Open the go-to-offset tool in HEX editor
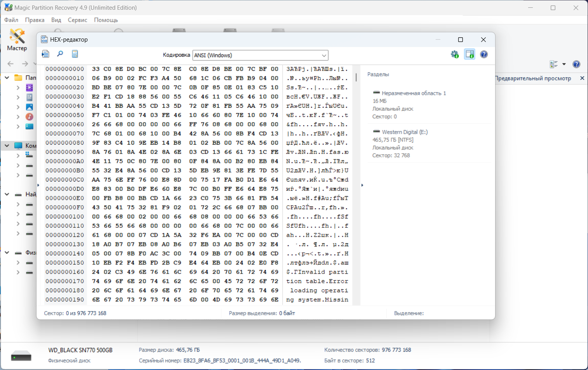The width and height of the screenshot is (588, 370). (45, 54)
